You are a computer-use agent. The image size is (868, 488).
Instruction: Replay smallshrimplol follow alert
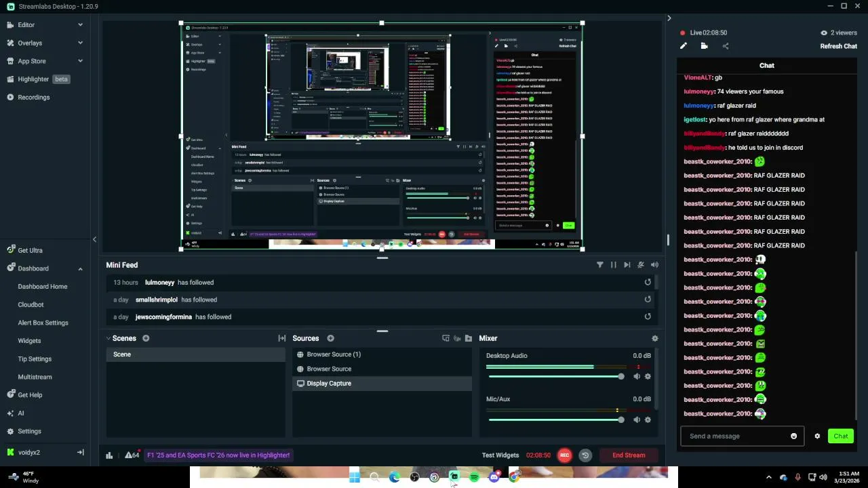point(648,300)
